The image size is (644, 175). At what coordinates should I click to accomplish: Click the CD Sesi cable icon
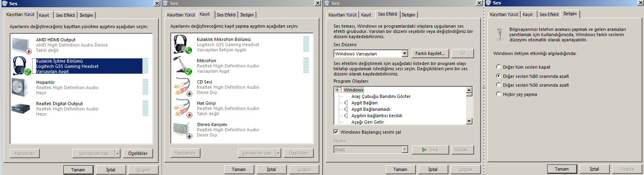[182, 87]
